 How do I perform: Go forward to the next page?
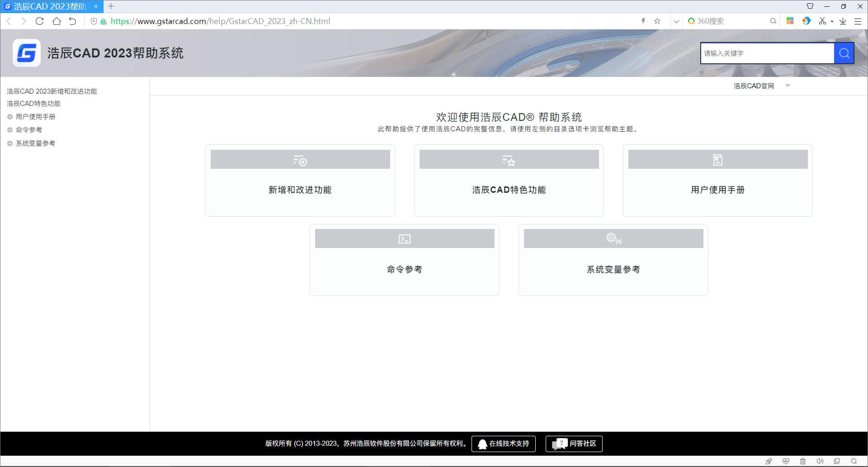point(24,21)
